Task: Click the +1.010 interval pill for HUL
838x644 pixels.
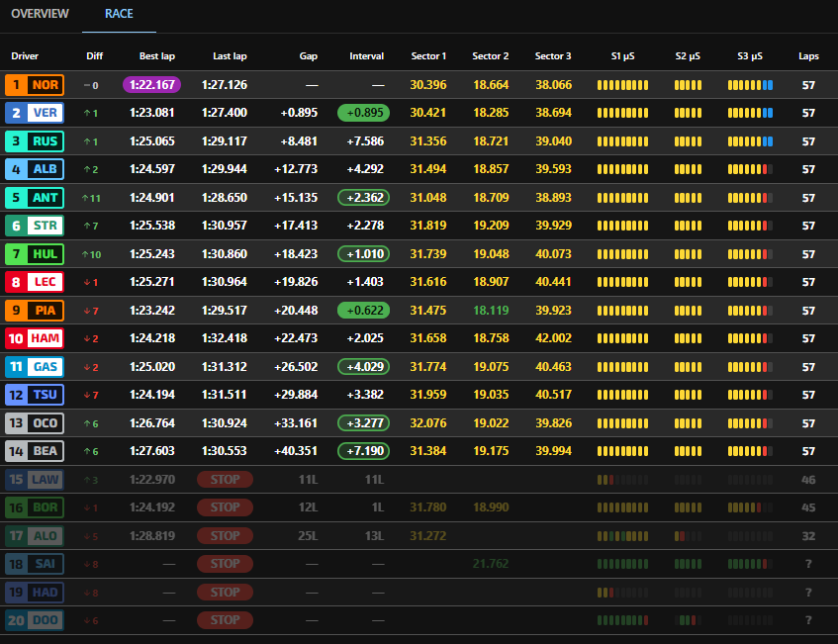Action: (x=363, y=254)
